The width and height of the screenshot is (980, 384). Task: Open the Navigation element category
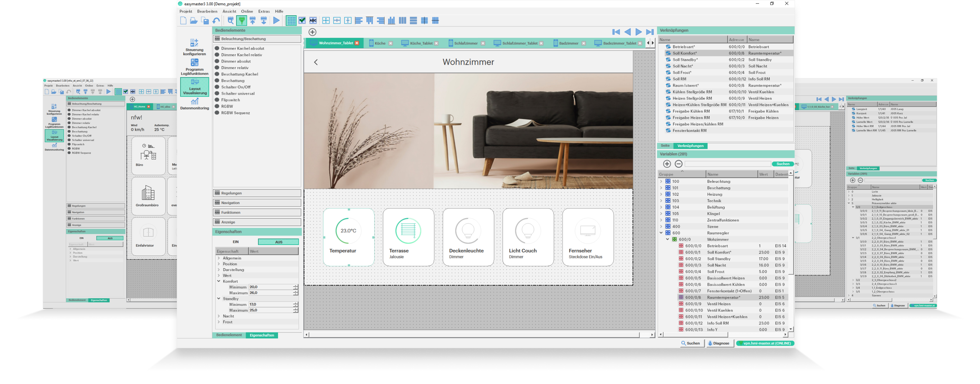click(x=257, y=203)
